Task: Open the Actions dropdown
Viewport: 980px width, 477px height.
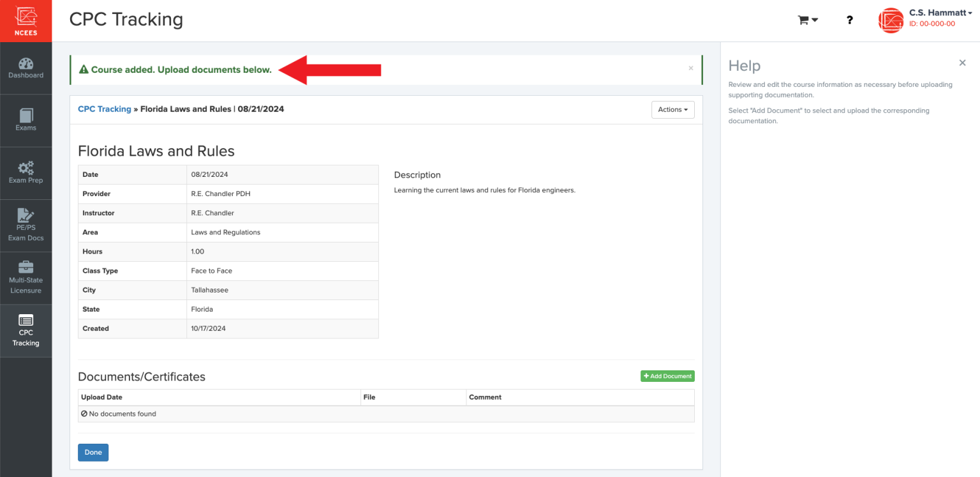Action: point(672,109)
